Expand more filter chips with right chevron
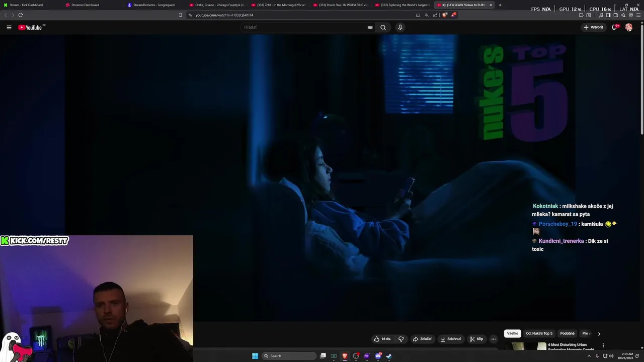This screenshot has height=362, width=644. point(599,333)
